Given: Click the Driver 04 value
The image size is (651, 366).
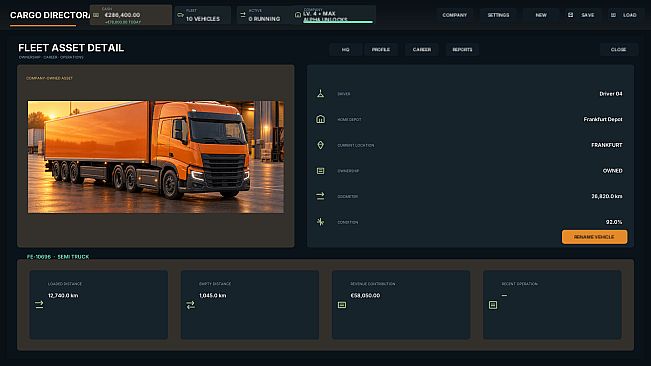Looking at the screenshot, I should click(611, 94).
